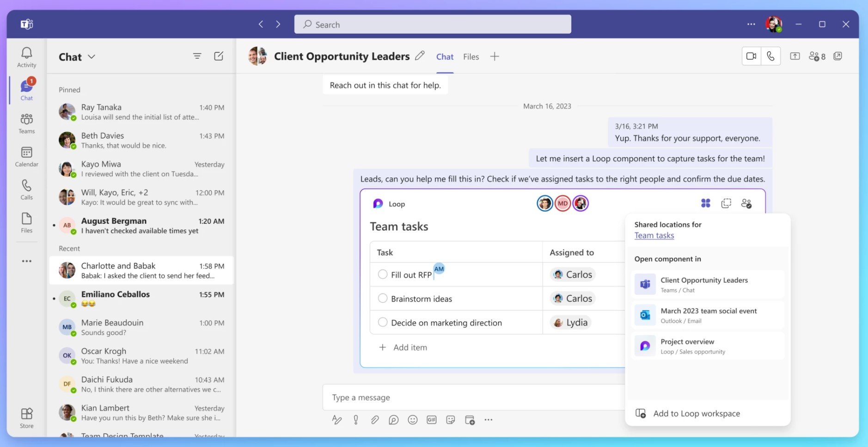Check off Decide on marketing direction
The width and height of the screenshot is (868, 447).
(x=383, y=322)
